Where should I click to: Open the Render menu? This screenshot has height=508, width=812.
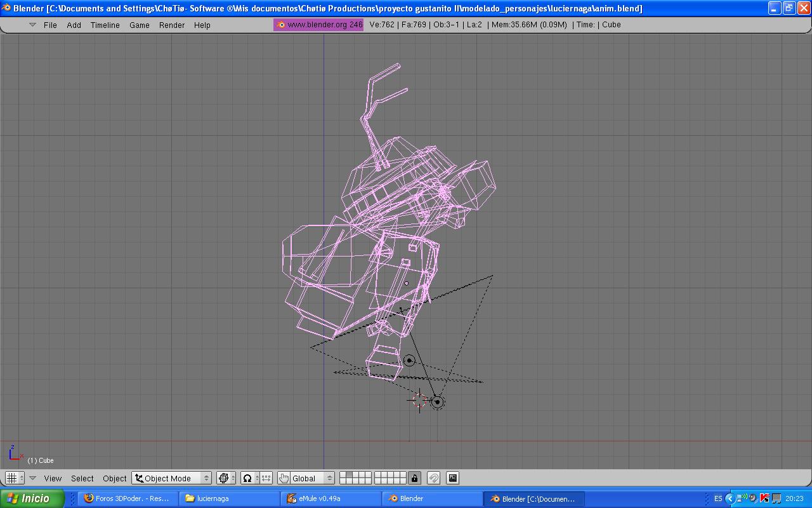click(x=172, y=25)
